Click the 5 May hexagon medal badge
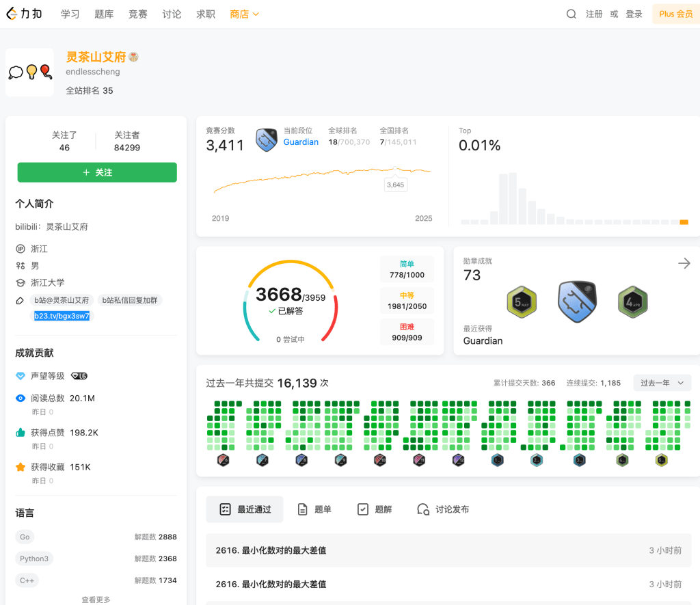 (x=522, y=301)
